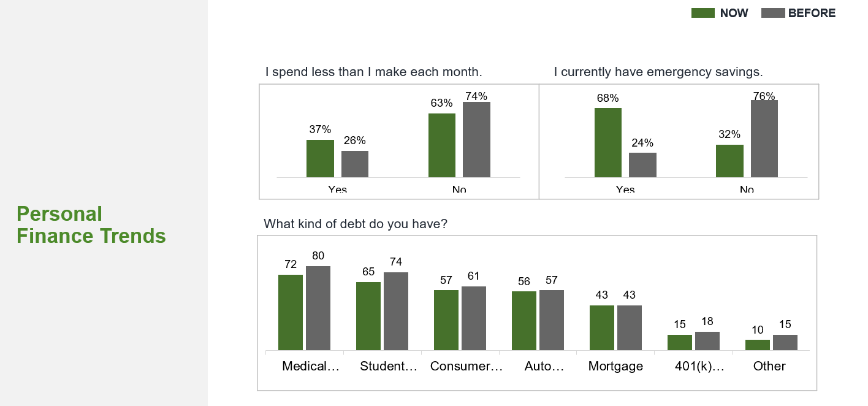
Task: Click the green Other debt bar labeled 10
Action: coord(757,345)
